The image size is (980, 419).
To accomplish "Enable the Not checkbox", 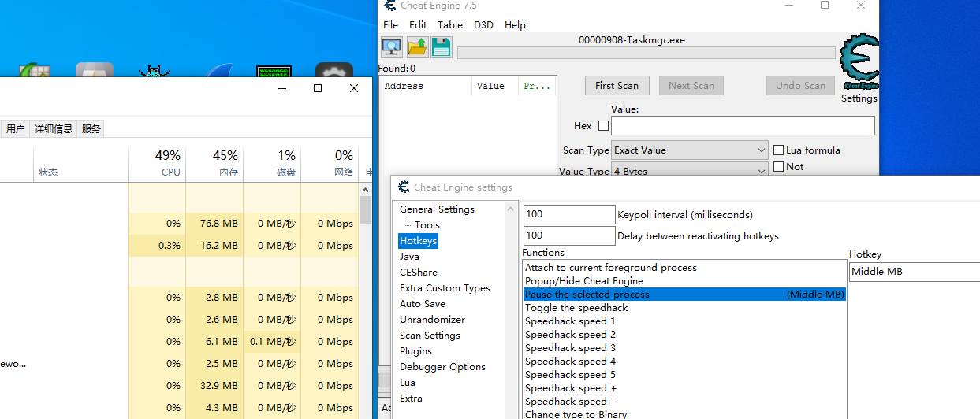I will tap(779, 167).
